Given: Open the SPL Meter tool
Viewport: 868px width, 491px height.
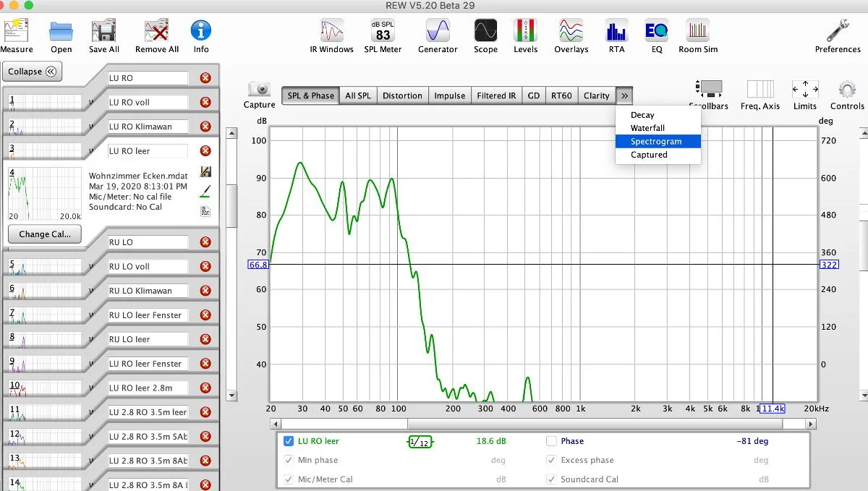Looking at the screenshot, I should click(x=383, y=36).
